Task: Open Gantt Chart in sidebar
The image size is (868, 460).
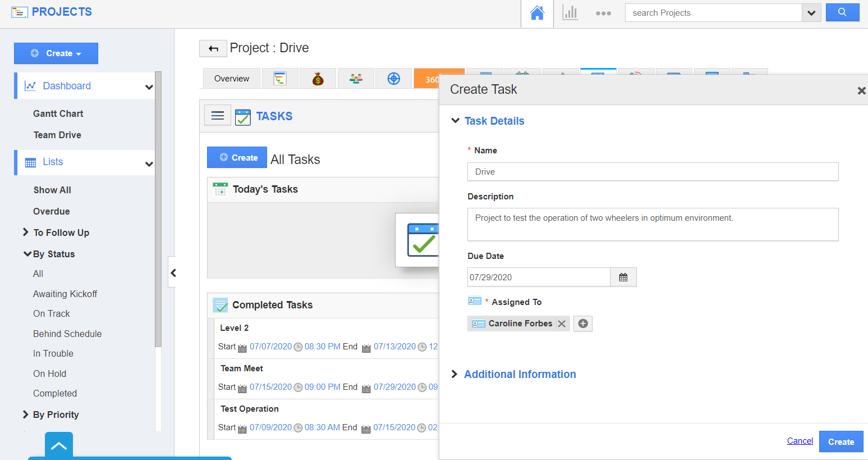Action: (58, 113)
